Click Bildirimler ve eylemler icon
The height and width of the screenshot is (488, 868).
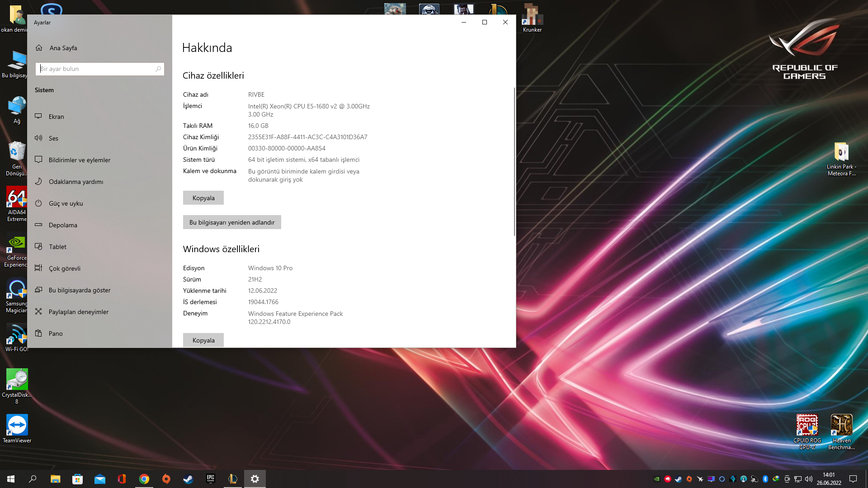(x=39, y=160)
